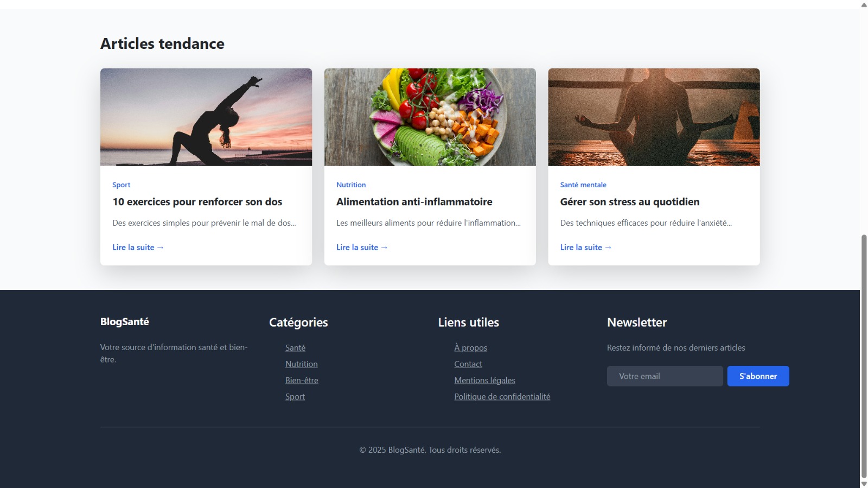Visit the À propos footer link

470,348
